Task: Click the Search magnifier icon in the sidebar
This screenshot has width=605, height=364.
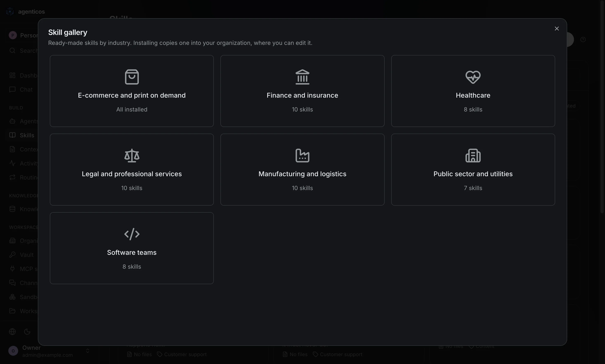Action: click(12, 50)
